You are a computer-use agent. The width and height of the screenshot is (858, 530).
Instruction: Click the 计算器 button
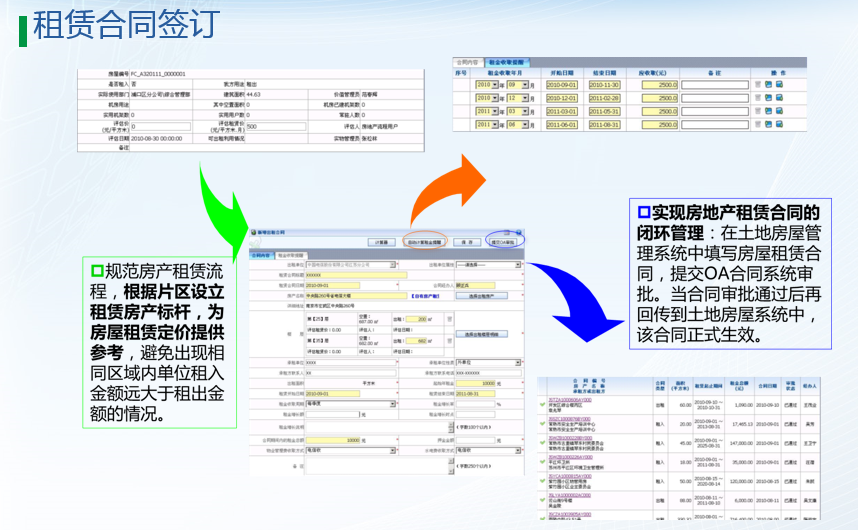tap(381, 242)
